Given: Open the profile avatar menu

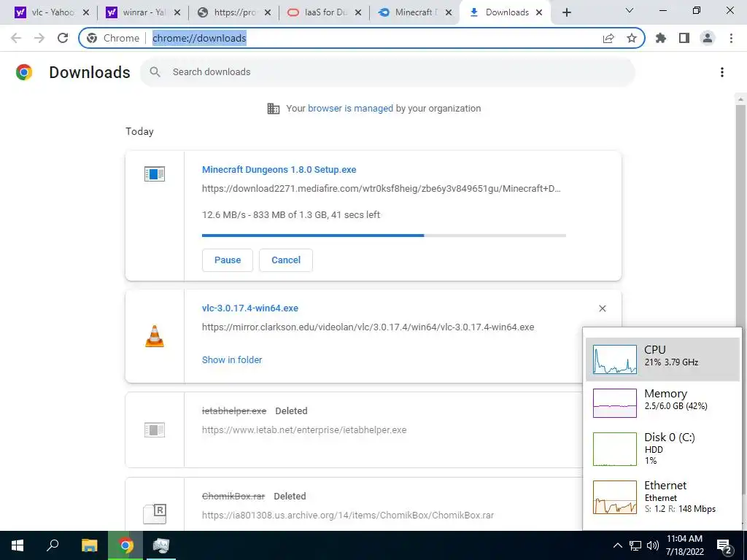Looking at the screenshot, I should coord(708,38).
